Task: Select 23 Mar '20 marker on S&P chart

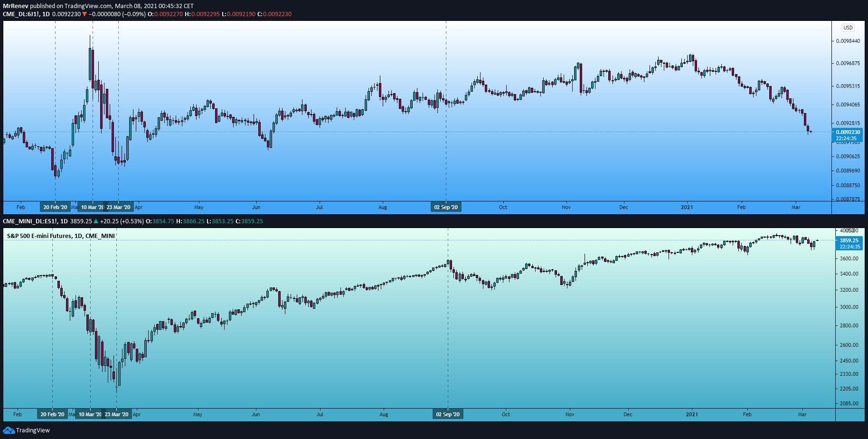Action: (116, 414)
